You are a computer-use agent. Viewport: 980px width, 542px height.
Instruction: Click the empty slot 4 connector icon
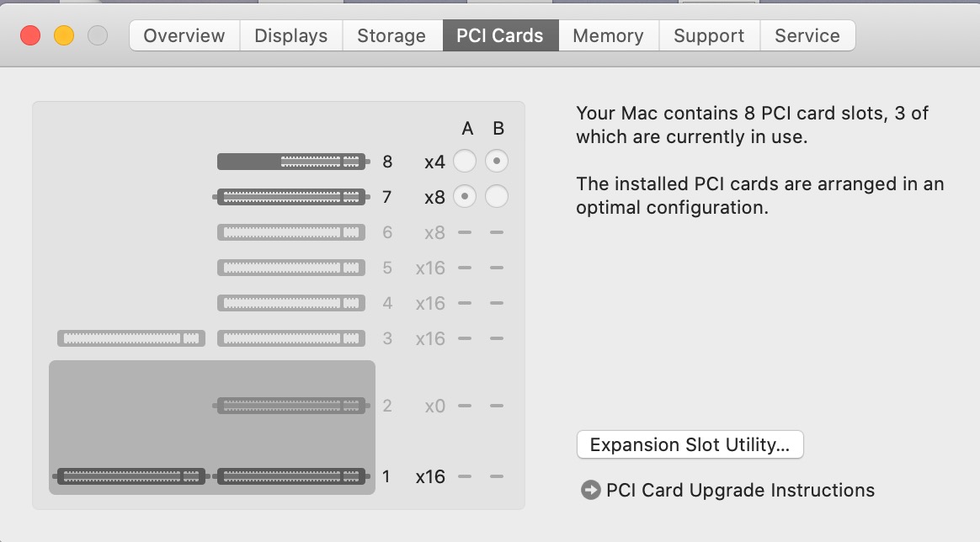pyautogui.click(x=291, y=304)
